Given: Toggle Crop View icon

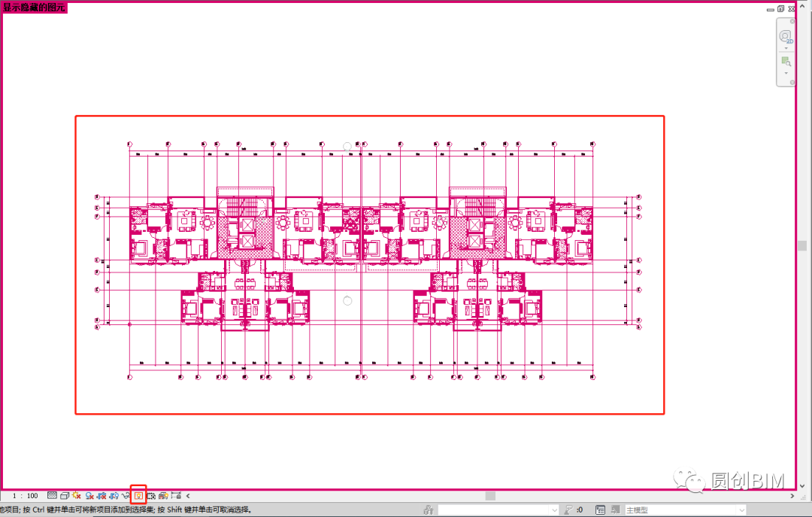Looking at the screenshot, I should (x=101, y=496).
